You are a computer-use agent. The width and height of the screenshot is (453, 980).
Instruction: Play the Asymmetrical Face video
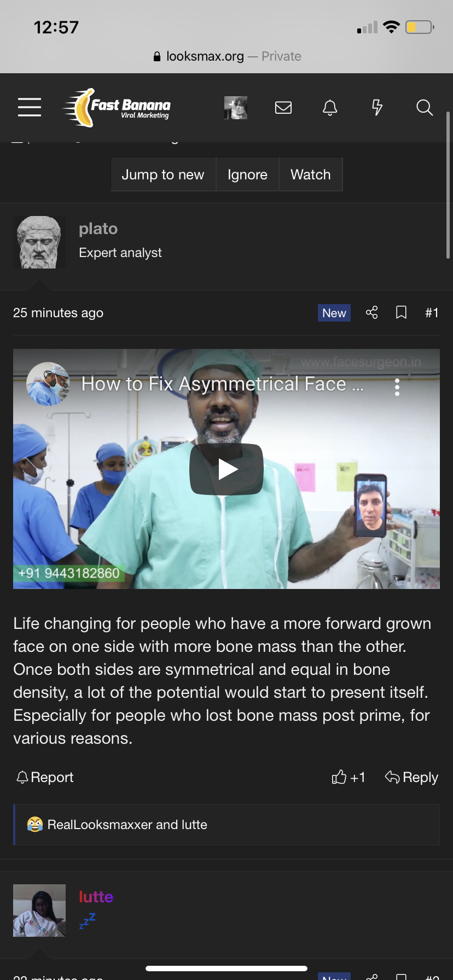pyautogui.click(x=226, y=469)
